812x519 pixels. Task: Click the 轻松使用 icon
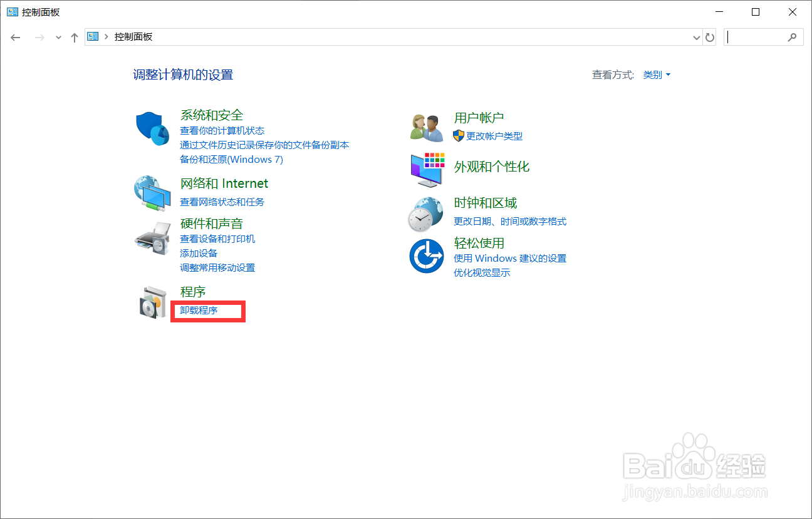pos(427,256)
